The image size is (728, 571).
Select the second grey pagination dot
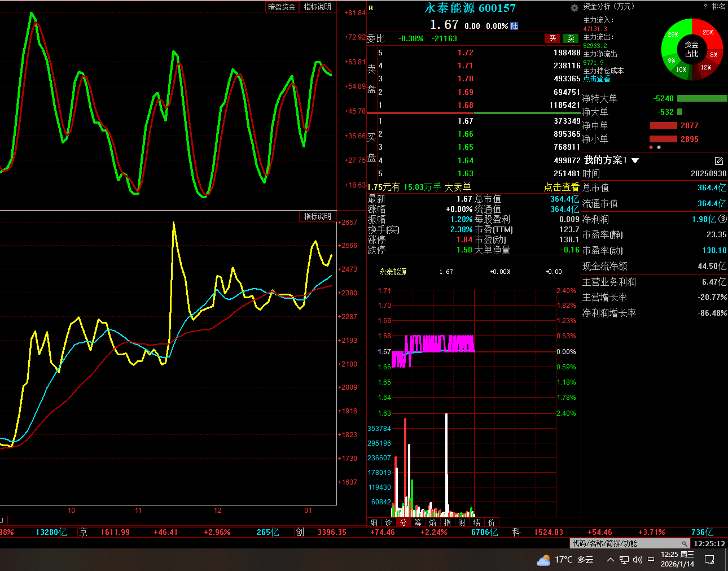click(x=659, y=147)
